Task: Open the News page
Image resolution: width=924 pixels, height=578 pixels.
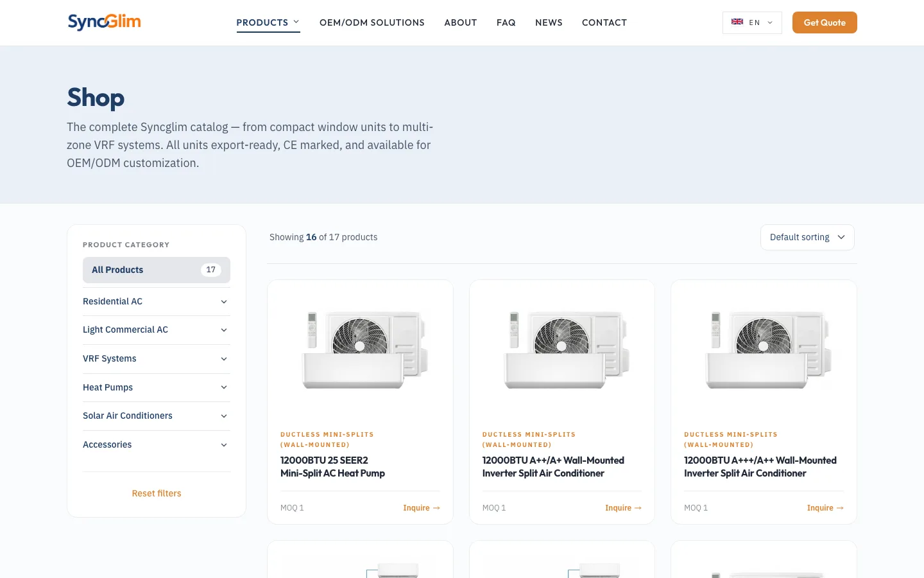Action: [549, 22]
